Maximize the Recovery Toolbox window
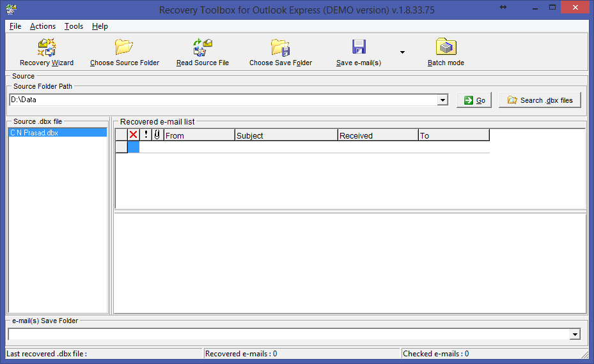The image size is (594, 364). pyautogui.click(x=552, y=8)
